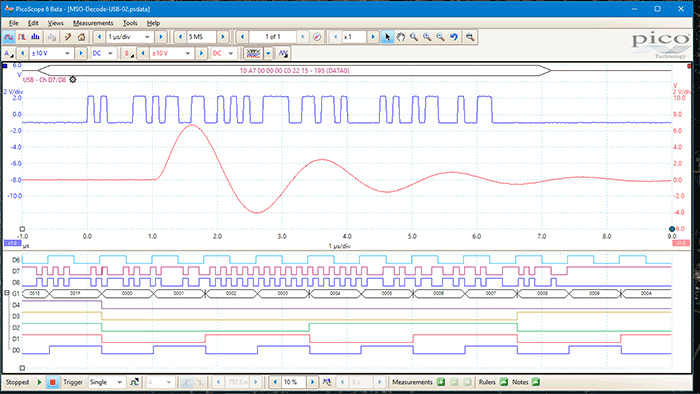
Task: Click the Undo zoom icon
Action: click(454, 37)
